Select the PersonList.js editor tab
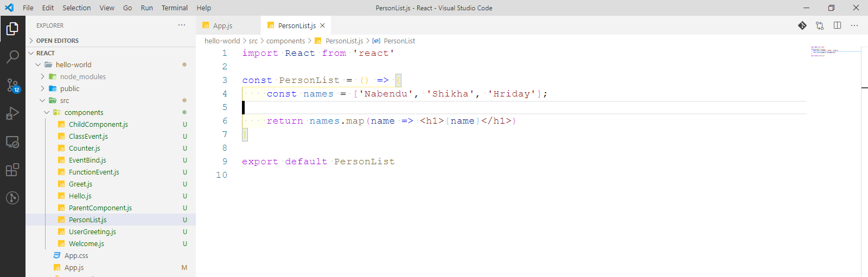The image size is (868, 277). click(296, 25)
